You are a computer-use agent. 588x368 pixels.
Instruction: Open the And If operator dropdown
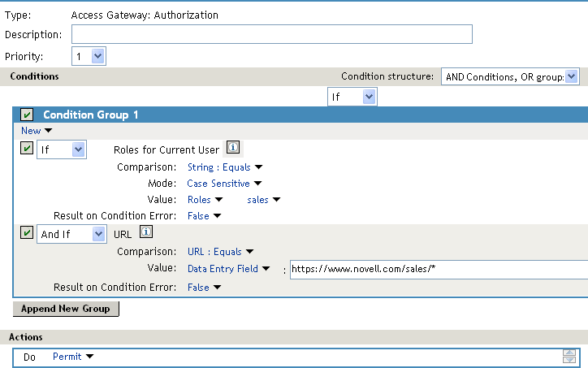pos(71,234)
